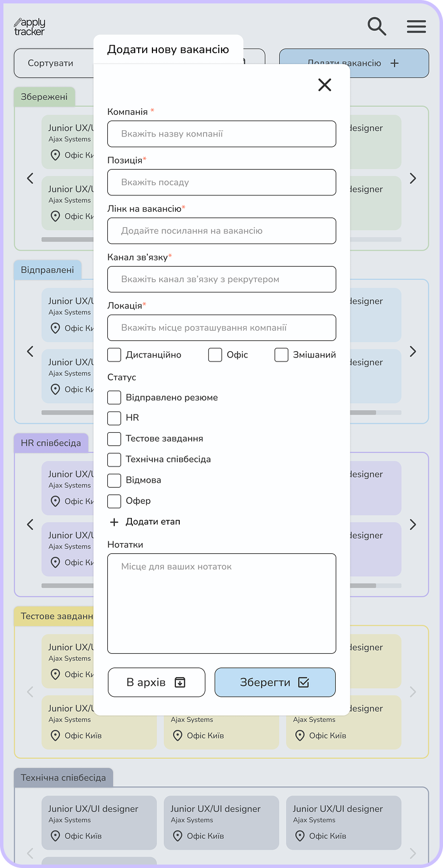Click the applytracker logo
The image size is (443, 868).
[29, 26]
